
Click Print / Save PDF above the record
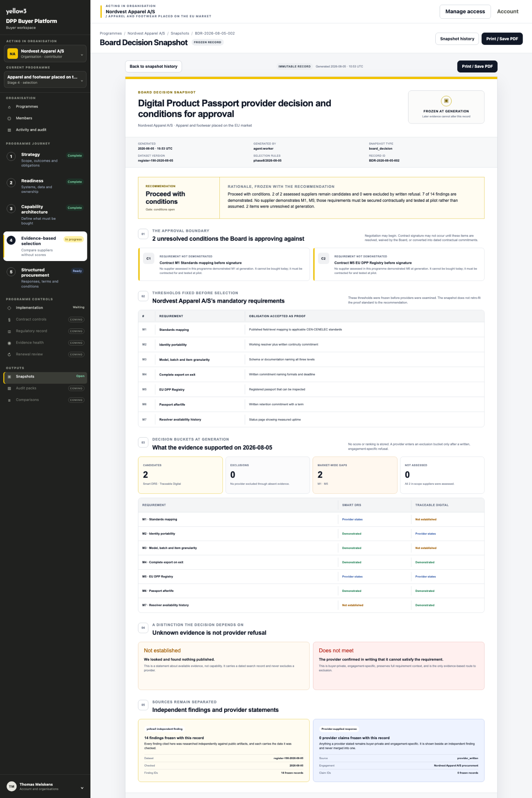(x=477, y=67)
